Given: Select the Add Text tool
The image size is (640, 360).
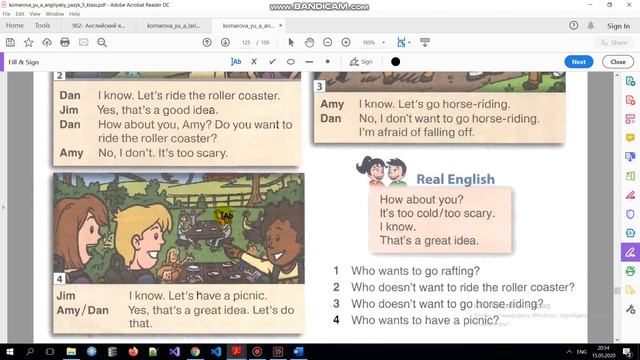Looking at the screenshot, I should pyautogui.click(x=236, y=62).
